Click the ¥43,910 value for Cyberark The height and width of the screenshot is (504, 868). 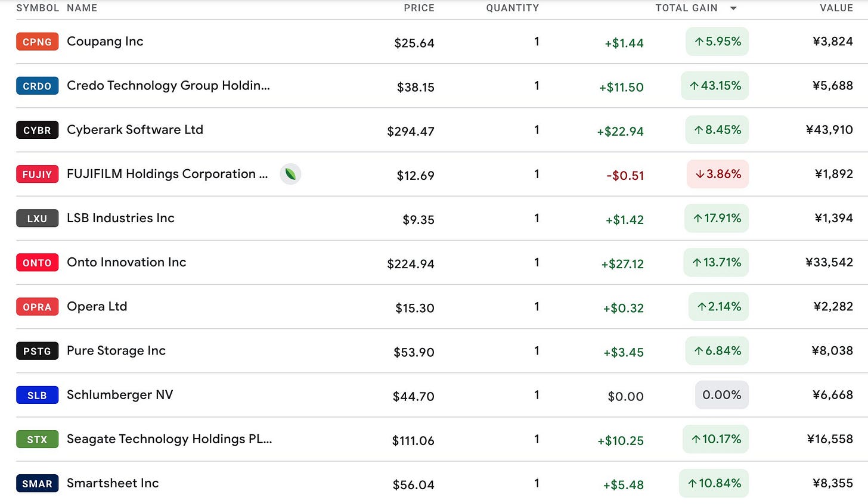click(x=829, y=130)
